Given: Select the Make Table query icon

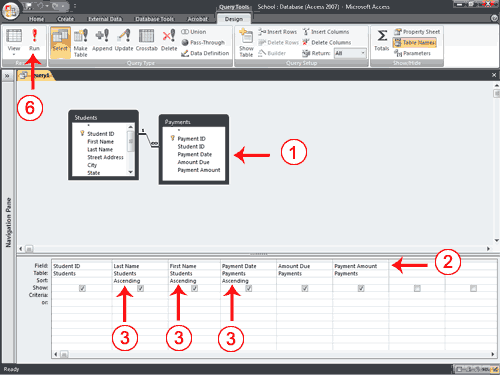Looking at the screenshot, I should coord(81,36).
